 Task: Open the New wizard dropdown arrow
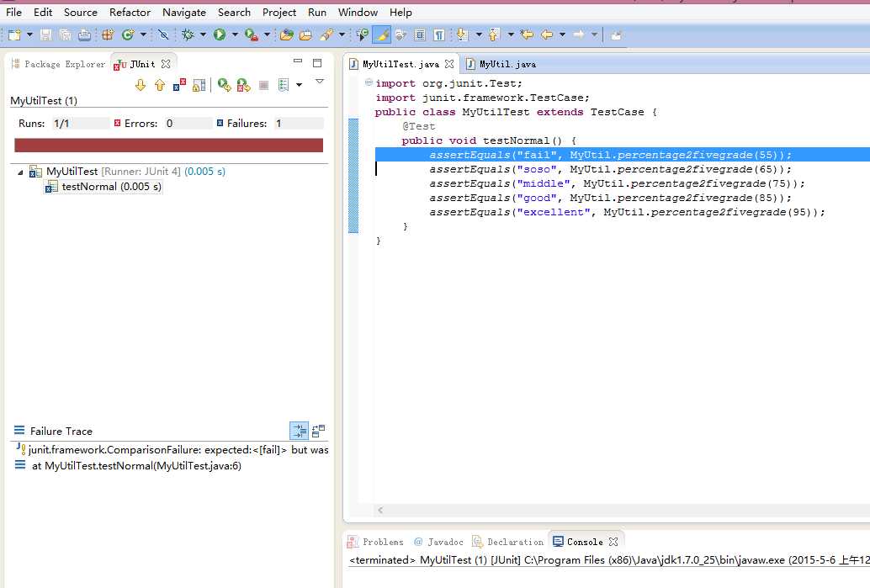[29, 35]
